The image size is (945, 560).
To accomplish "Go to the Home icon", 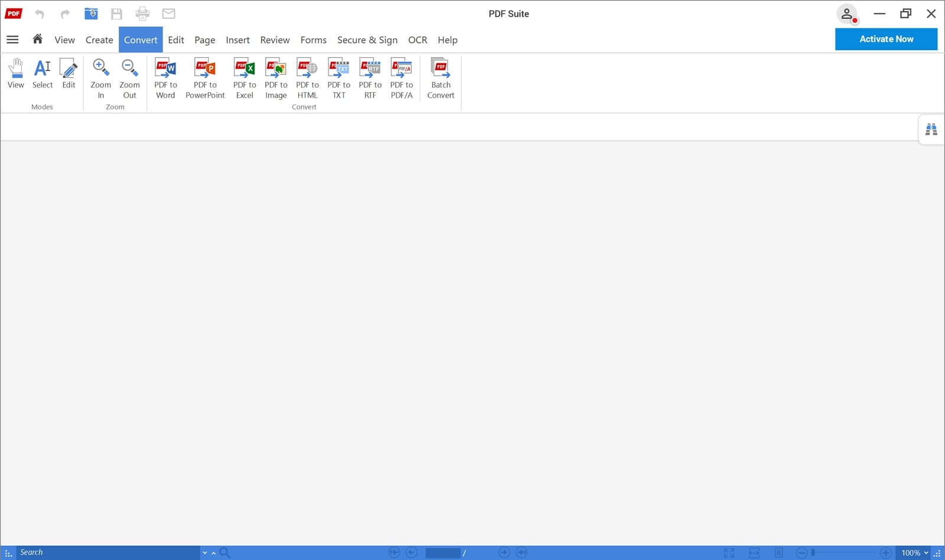I will point(37,39).
